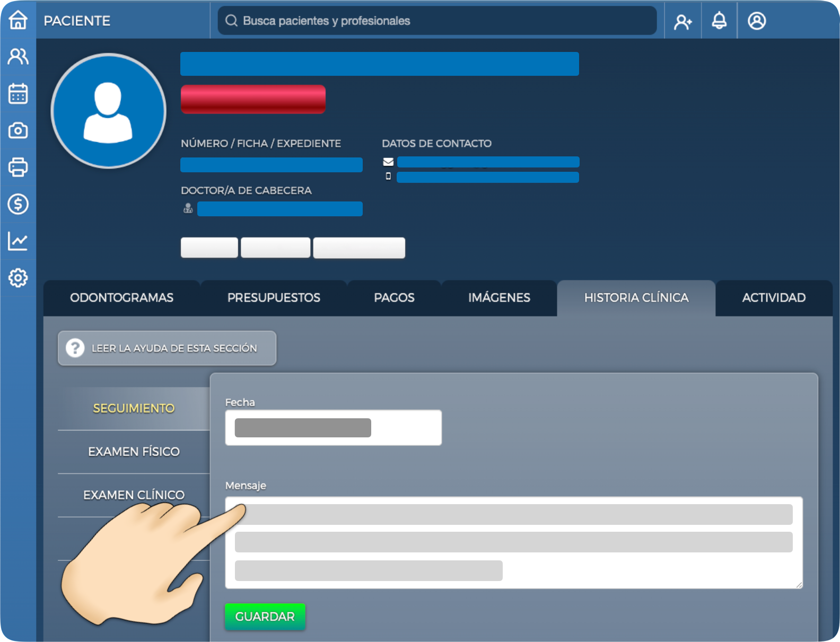Switch to the PAGOS tab
This screenshot has height=642, width=840.
click(x=394, y=298)
